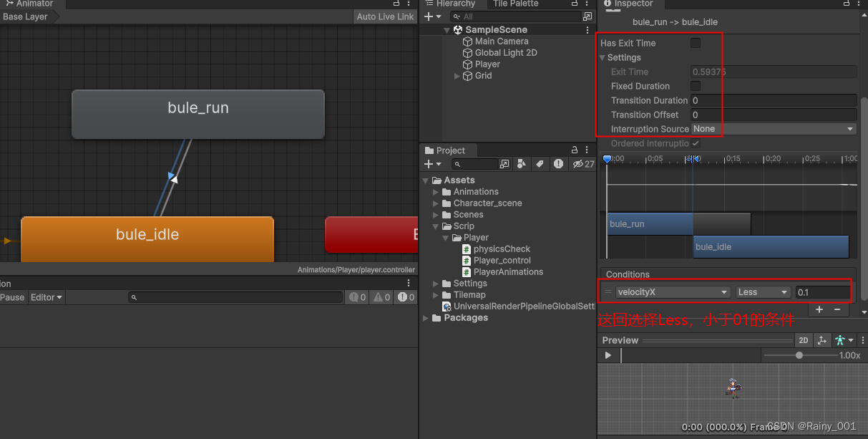This screenshot has height=439, width=868.
Task: Tick the Has Exit Time checkbox
Action: pyautogui.click(x=696, y=43)
